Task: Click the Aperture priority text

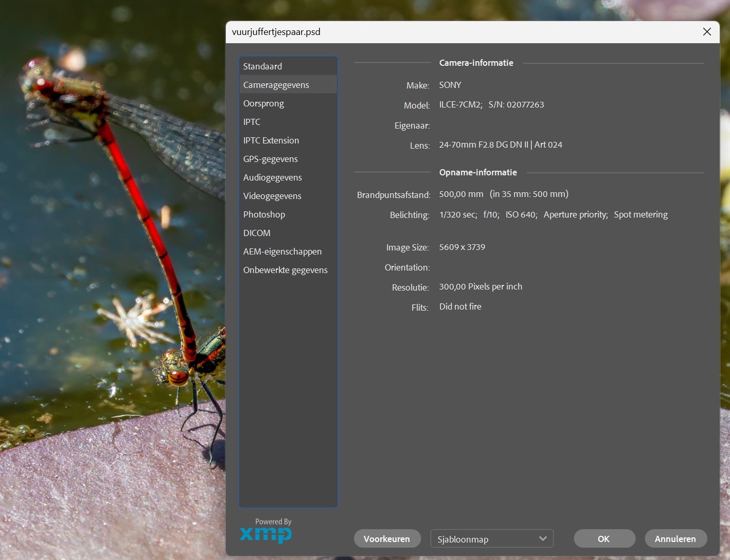Action: 576,214
